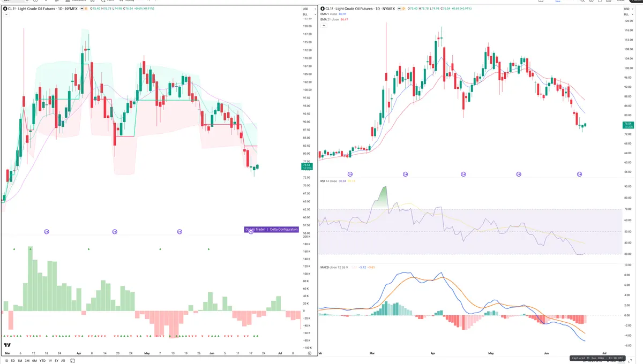The image size is (643, 364).
Task: Click the leftmost event marker on right chart
Action: click(x=350, y=174)
